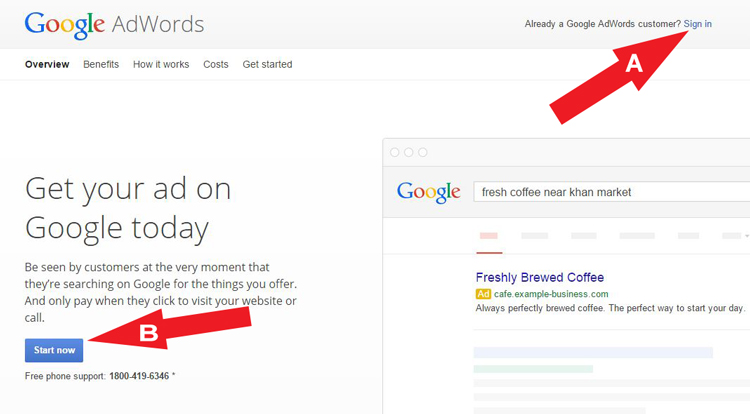This screenshot has width=750, height=414.
Task: Click the Google AdWords logo
Action: pyautogui.click(x=114, y=25)
